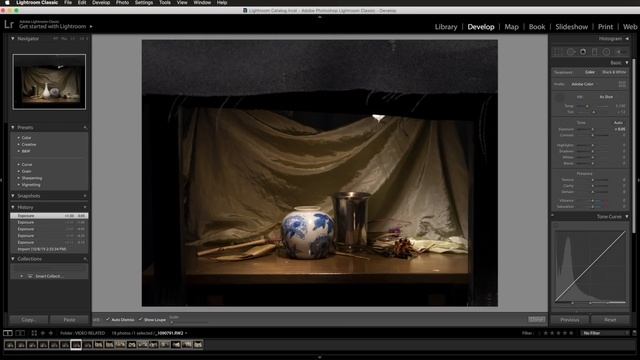Switch to the Map module
640x360 pixels.
511,27
